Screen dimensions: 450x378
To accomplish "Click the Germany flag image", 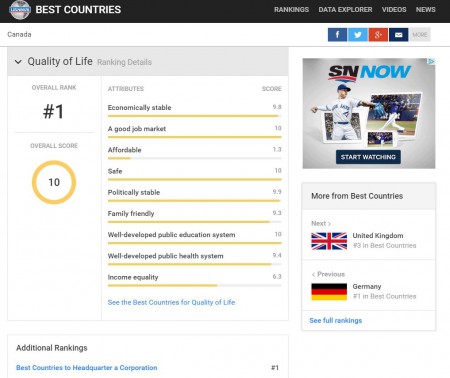I will [x=329, y=292].
